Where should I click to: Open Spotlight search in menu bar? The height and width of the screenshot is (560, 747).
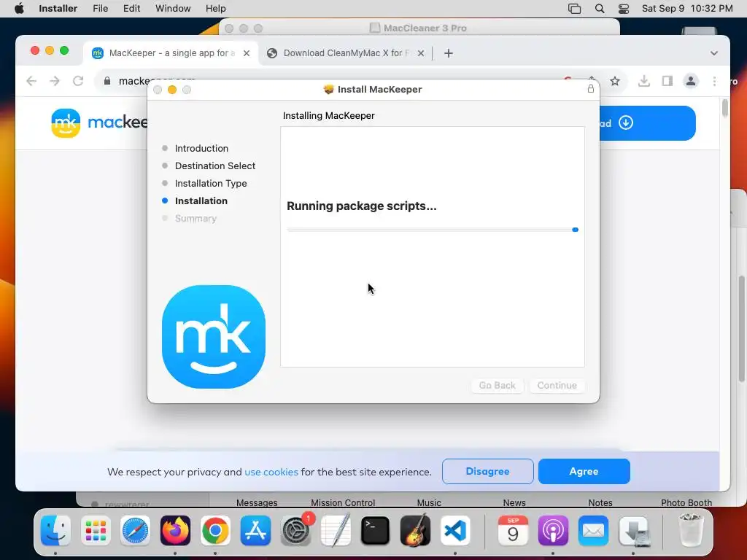point(600,9)
